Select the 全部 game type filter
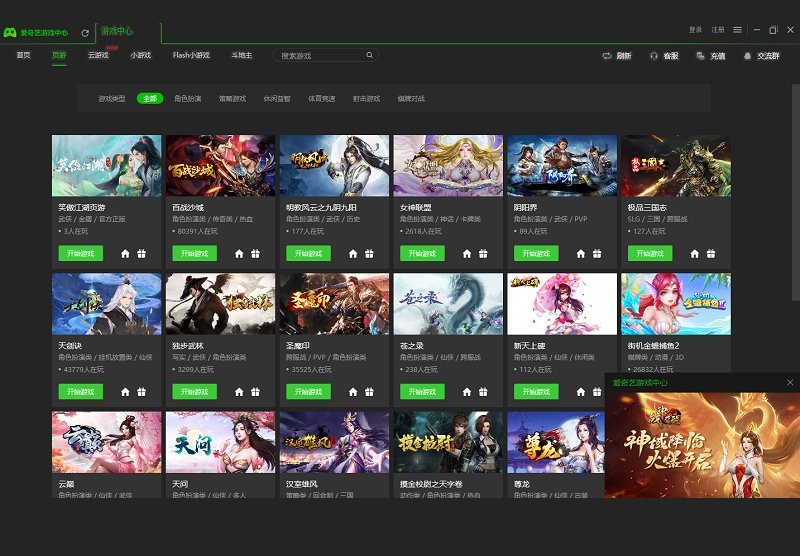This screenshot has height=556, width=800. point(150,99)
